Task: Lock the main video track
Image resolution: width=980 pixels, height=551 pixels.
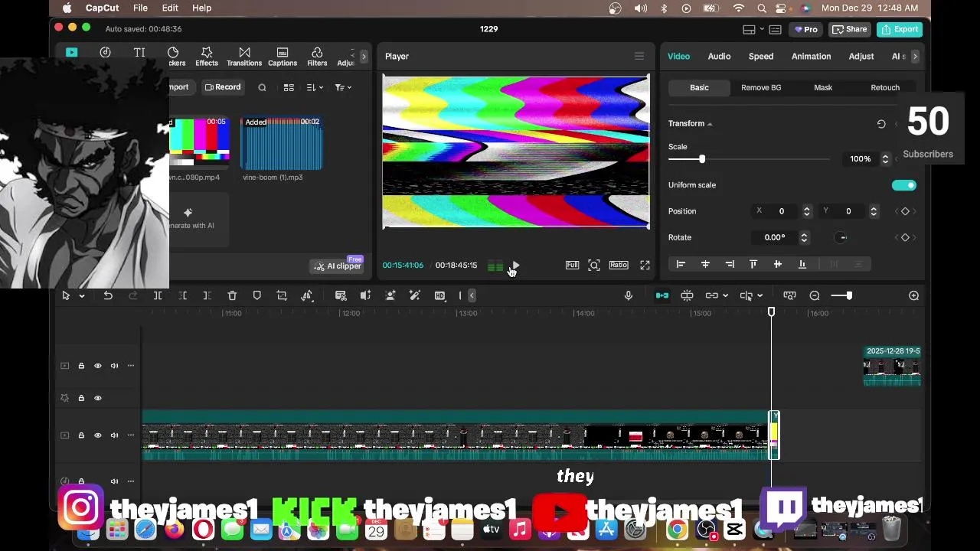Action: 81,435
